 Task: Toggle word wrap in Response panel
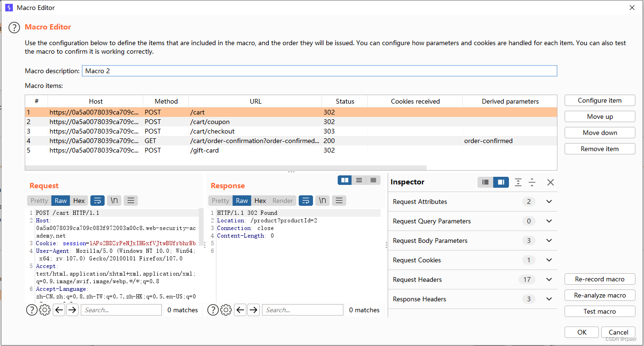(305, 201)
